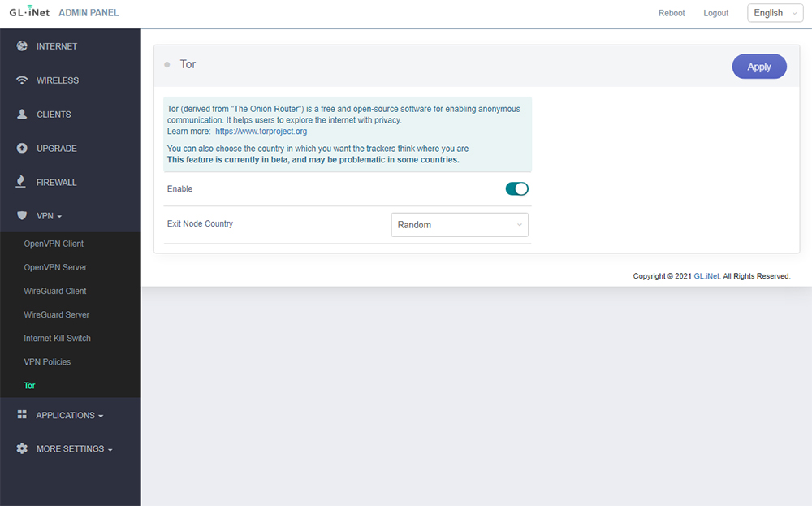Click the Applications grid icon
Image resolution: width=812 pixels, height=506 pixels.
pyautogui.click(x=22, y=415)
